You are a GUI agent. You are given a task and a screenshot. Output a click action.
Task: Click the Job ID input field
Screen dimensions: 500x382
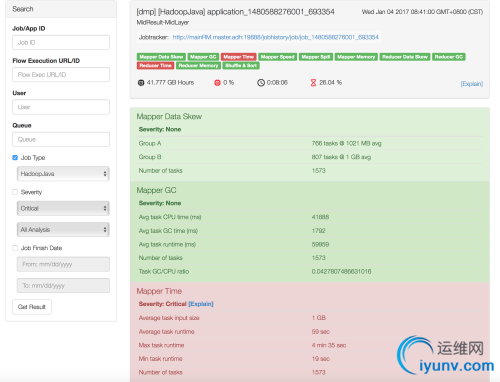(61, 42)
